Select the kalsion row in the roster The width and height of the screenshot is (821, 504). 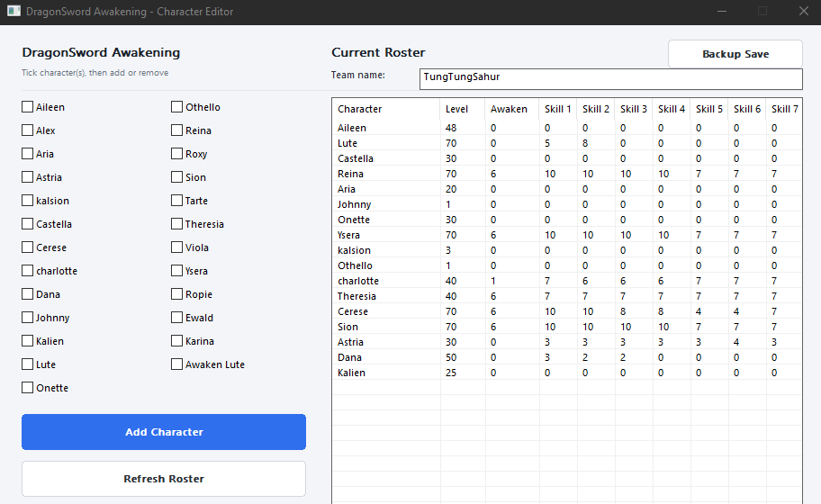(566, 250)
